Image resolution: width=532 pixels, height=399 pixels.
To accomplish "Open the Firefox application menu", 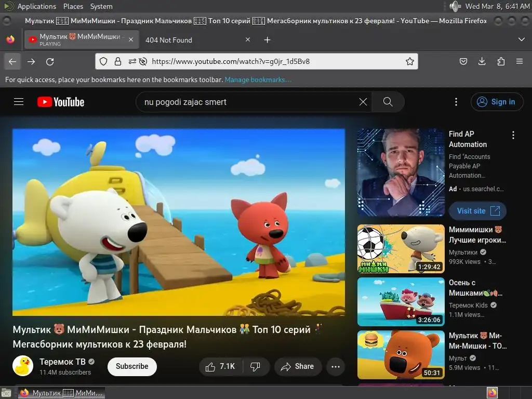I will [520, 61].
